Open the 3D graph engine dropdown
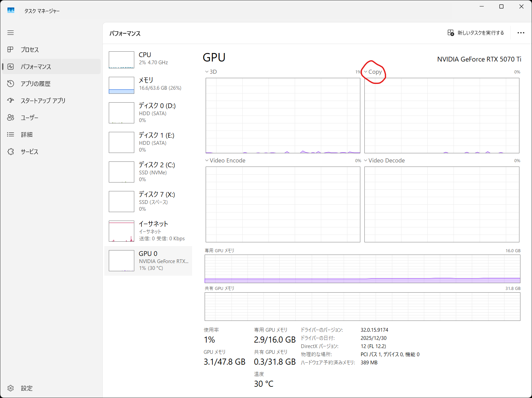 [x=211, y=72]
